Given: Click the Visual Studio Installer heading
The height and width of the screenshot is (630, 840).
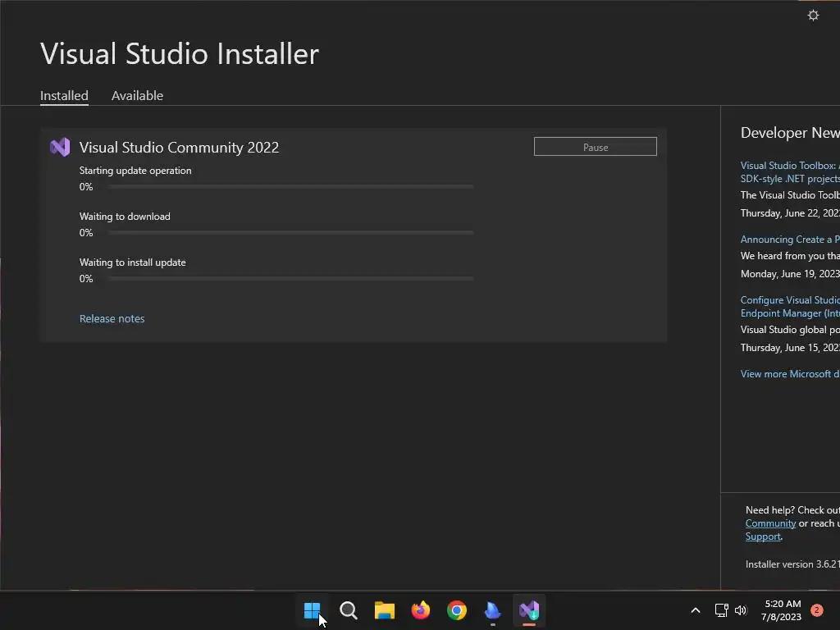Looking at the screenshot, I should 180,53.
